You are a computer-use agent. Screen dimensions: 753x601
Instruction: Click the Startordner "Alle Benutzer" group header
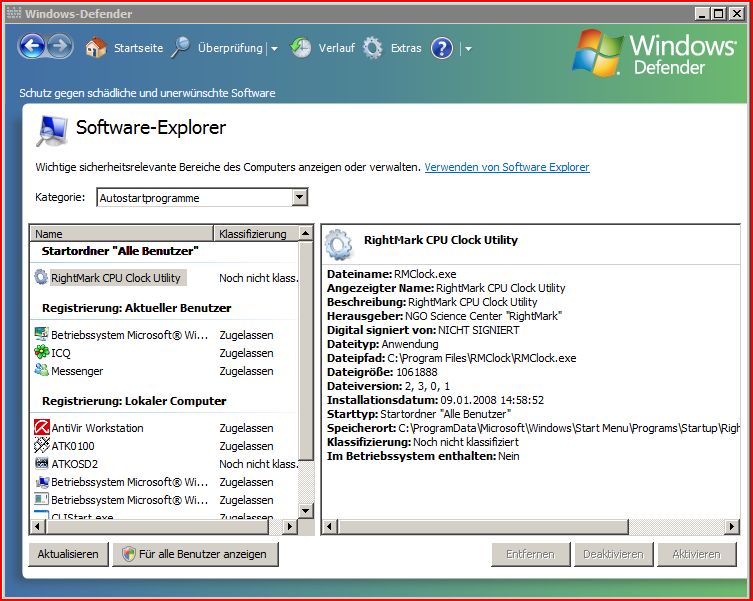pyautogui.click(x=120, y=251)
